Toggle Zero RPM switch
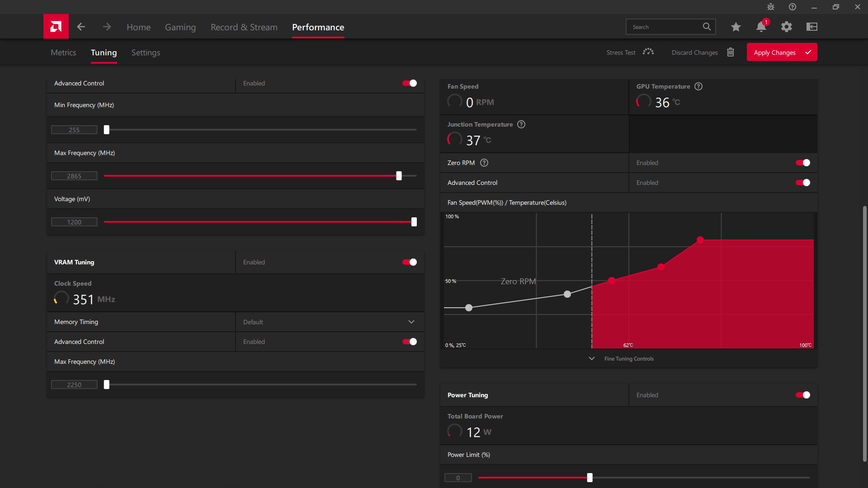The image size is (868, 488). tap(803, 163)
